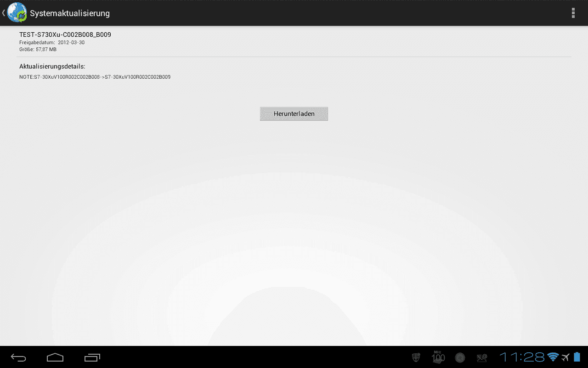
Task: Tap the 100 MHz CPU notification icon
Action: pyautogui.click(x=438, y=357)
